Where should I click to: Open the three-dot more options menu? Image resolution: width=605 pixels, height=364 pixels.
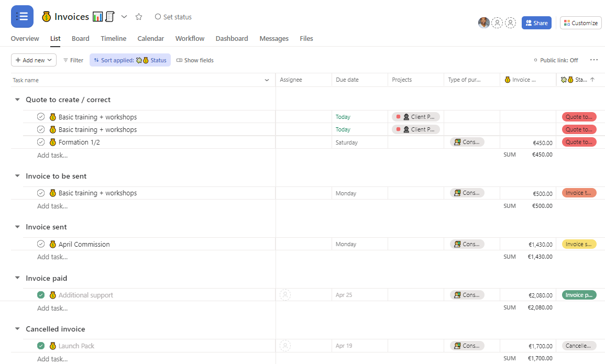(x=593, y=60)
